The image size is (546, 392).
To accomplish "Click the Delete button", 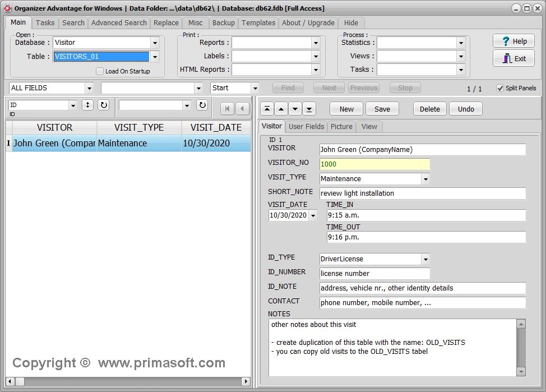I will (x=430, y=109).
